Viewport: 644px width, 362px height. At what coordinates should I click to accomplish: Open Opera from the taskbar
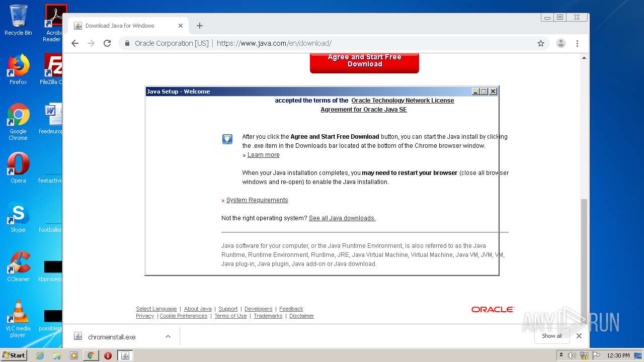(108, 355)
